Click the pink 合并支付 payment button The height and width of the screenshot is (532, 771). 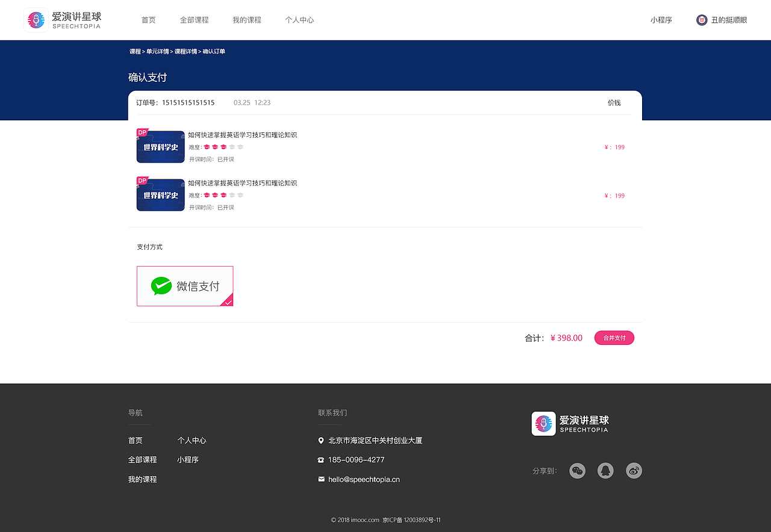(x=614, y=338)
